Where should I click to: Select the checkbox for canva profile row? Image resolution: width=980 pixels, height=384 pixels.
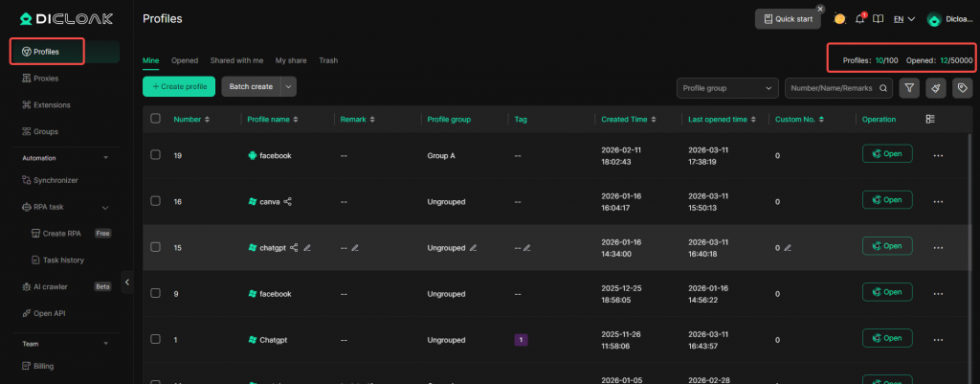point(156,201)
